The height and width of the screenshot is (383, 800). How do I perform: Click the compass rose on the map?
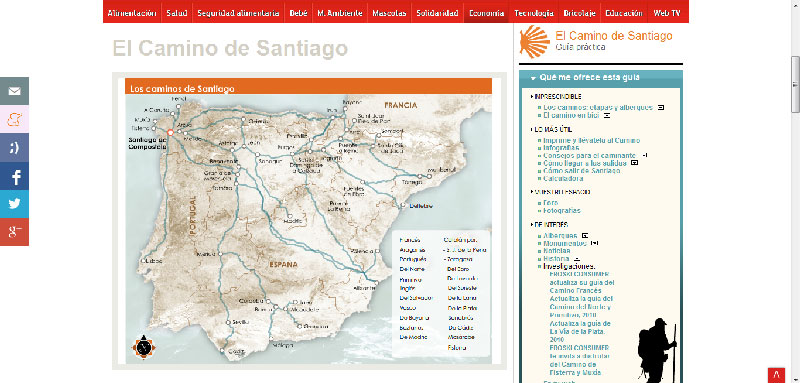click(143, 347)
